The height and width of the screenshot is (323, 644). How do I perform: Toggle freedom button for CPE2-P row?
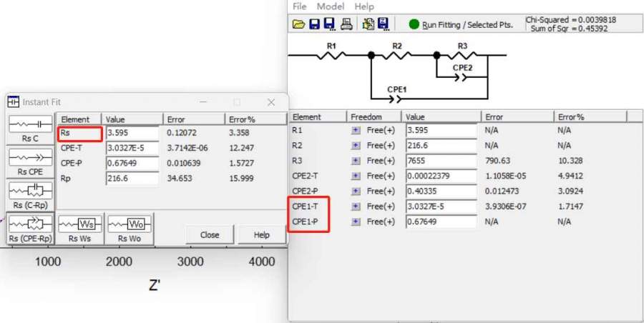(x=356, y=192)
